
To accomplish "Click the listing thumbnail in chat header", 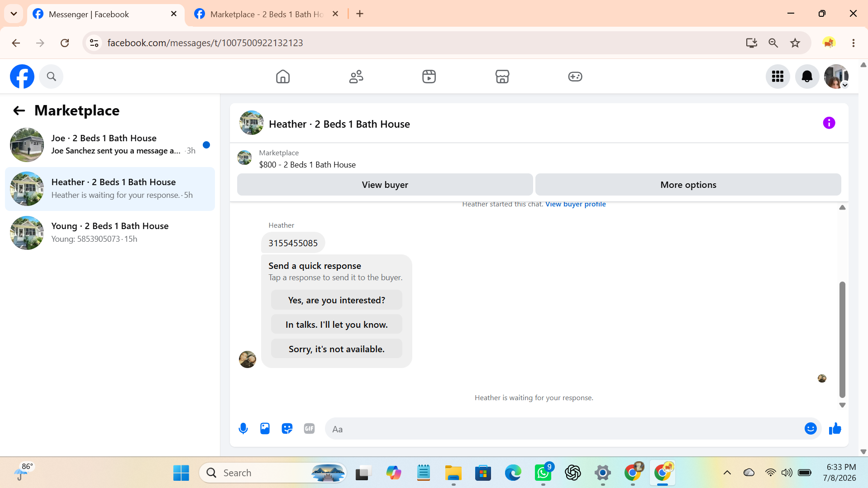I will 252,123.
